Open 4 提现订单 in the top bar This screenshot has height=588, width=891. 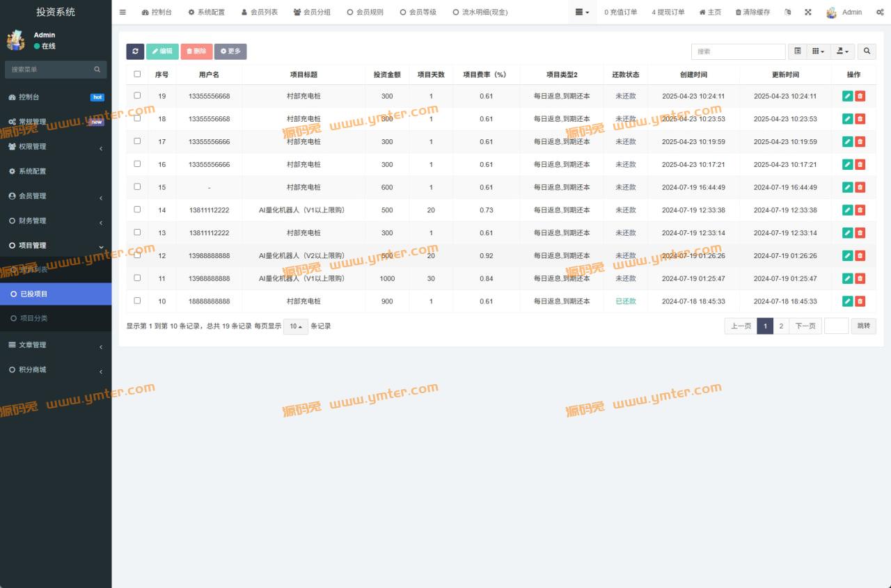(668, 12)
